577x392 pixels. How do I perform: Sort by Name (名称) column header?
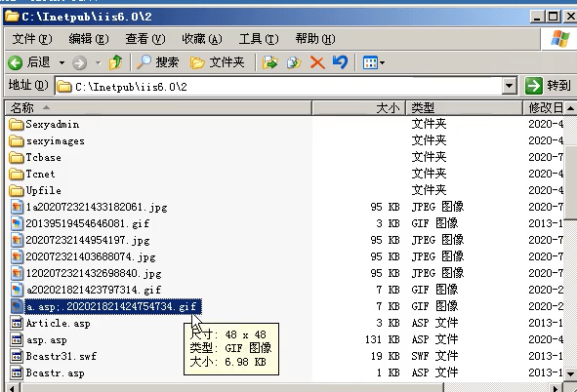click(x=158, y=108)
